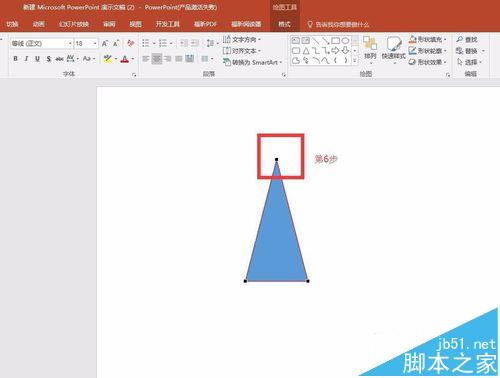Click the center align paragraph icon
The image size is (500, 378).
point(157,59)
